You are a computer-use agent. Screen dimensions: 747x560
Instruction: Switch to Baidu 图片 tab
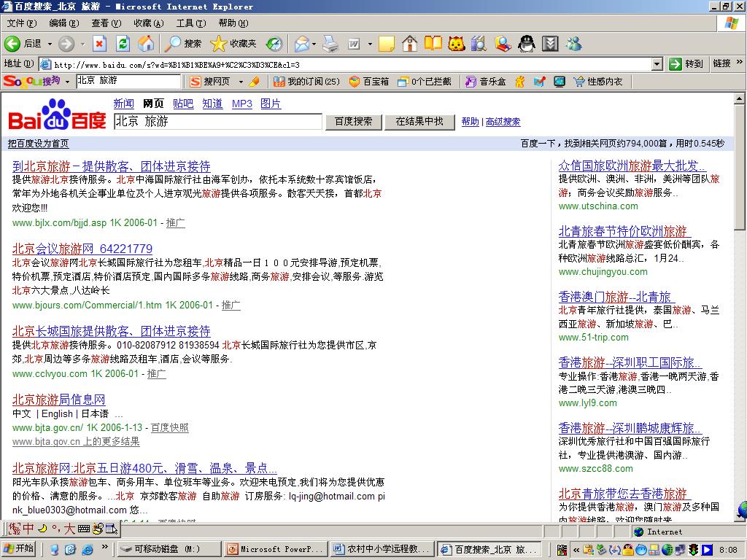(x=271, y=104)
